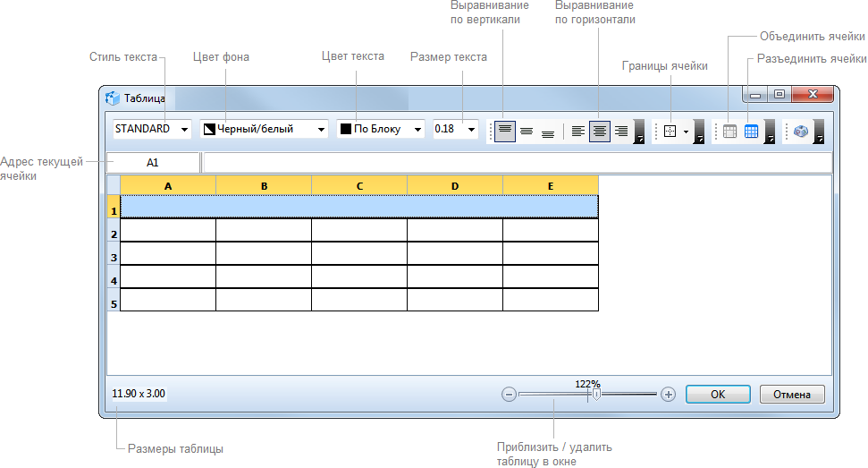Viewport: 868px width, 468px height.
Task: Click the globe icon at toolbar end
Action: [800, 132]
